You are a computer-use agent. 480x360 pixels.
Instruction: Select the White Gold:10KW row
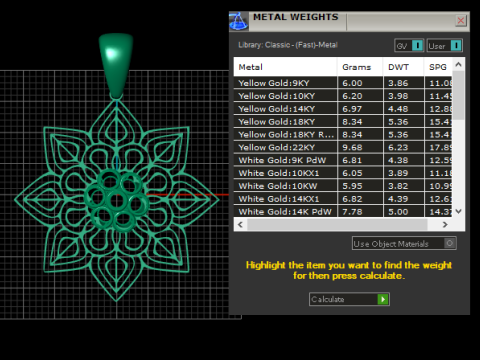point(343,186)
